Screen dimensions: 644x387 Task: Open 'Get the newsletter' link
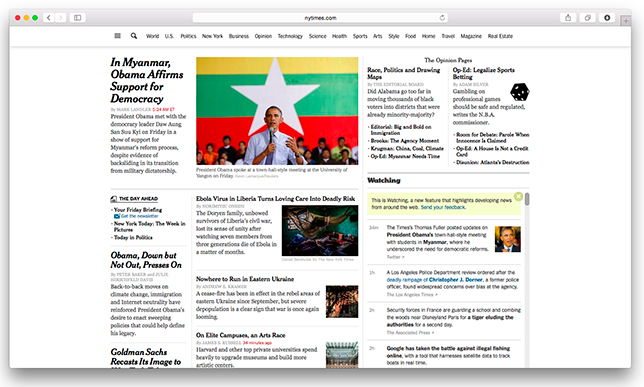tap(139, 216)
